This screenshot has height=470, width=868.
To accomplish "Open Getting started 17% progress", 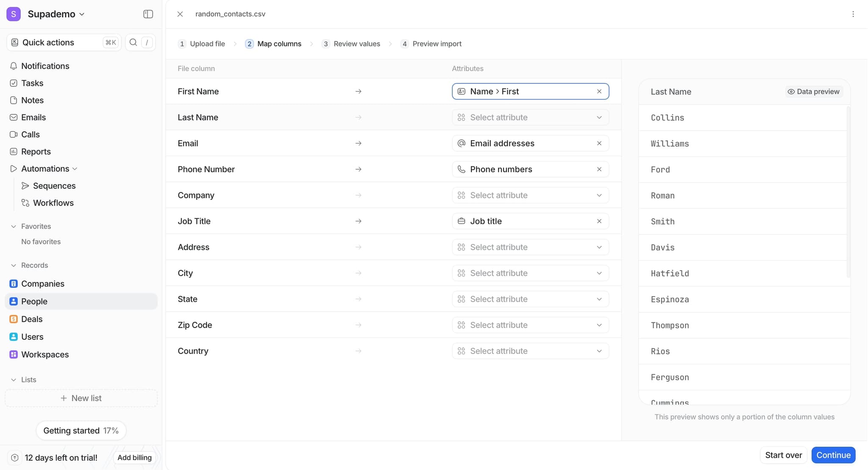I will pyautogui.click(x=81, y=431).
